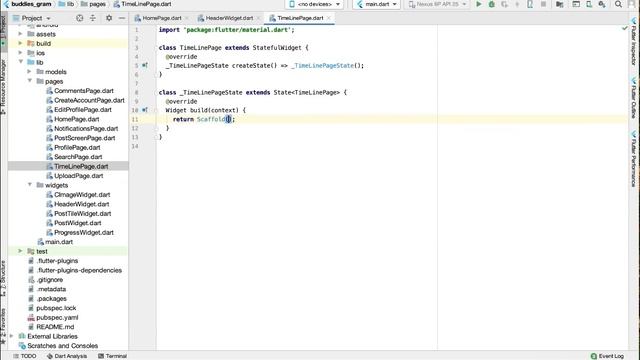Collapse the lib folder

tap(20, 62)
